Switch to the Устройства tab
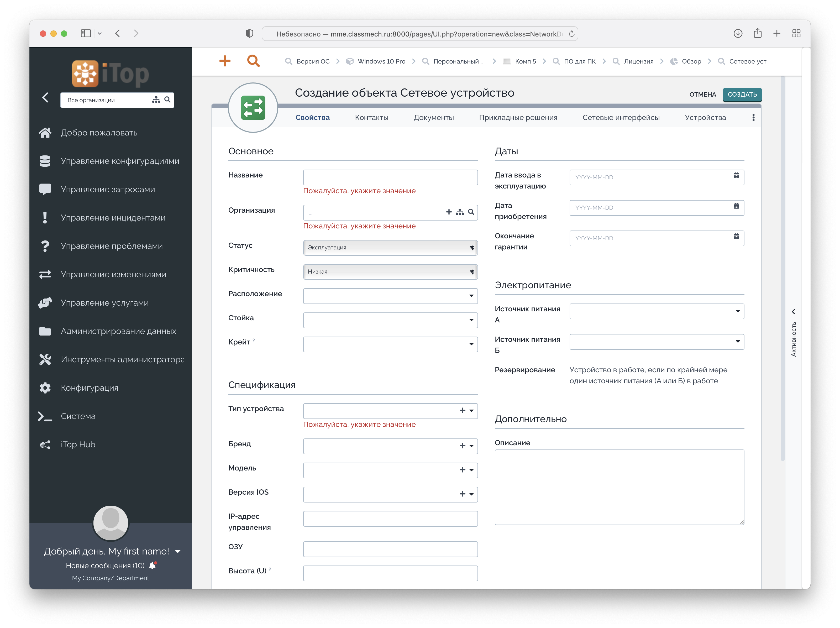Viewport: 840px width, 628px height. 705,117
